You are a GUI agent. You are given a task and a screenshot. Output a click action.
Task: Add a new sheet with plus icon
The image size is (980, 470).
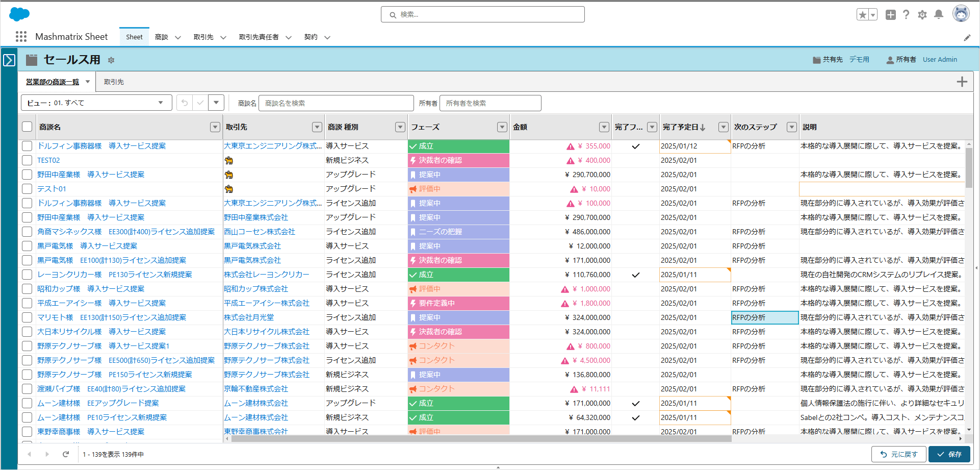[962, 82]
